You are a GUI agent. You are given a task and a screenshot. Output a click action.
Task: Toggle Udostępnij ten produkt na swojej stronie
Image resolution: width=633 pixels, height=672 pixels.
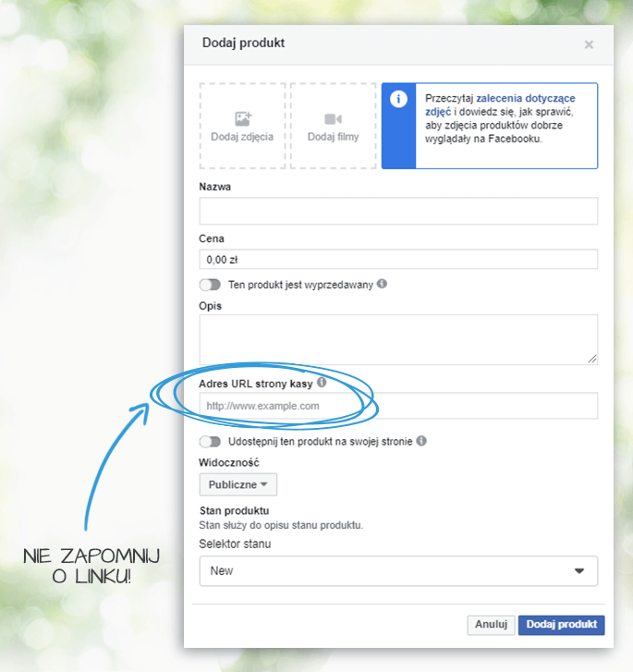(210, 442)
